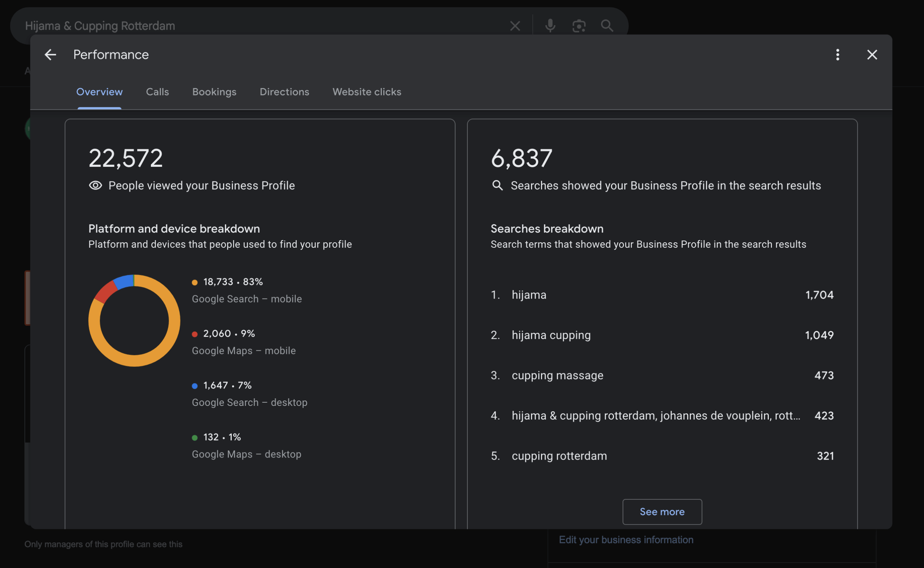
Task: Click the voice search microphone icon
Action: [550, 26]
